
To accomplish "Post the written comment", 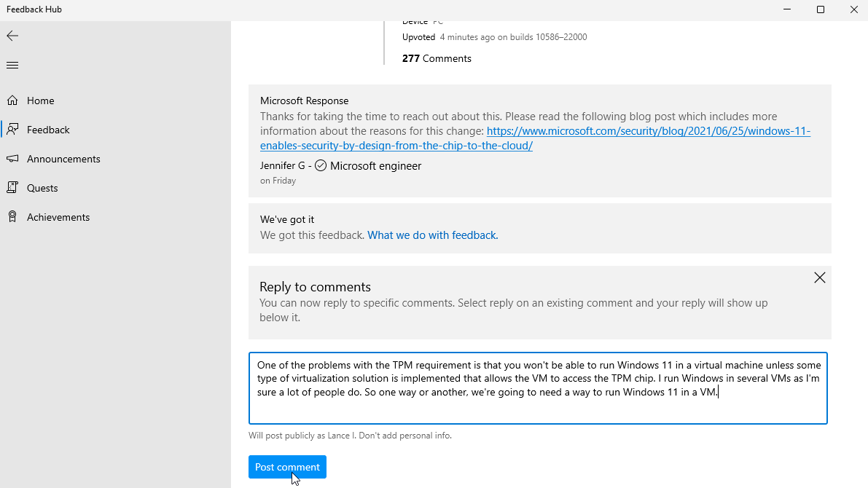I will point(287,467).
